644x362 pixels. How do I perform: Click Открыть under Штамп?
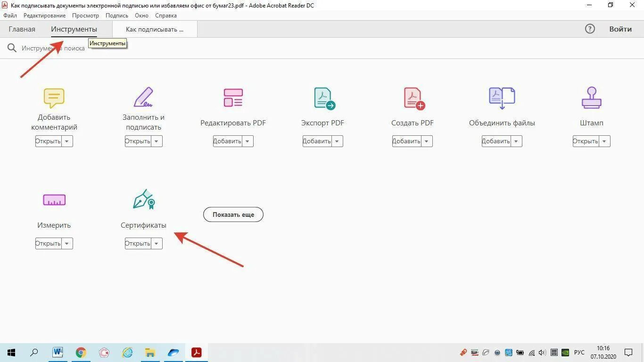(586, 141)
